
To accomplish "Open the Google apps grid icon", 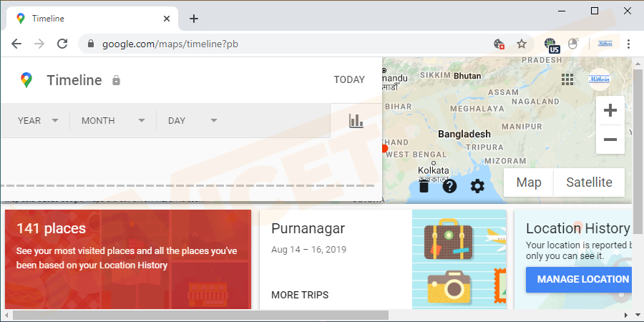I will [567, 79].
